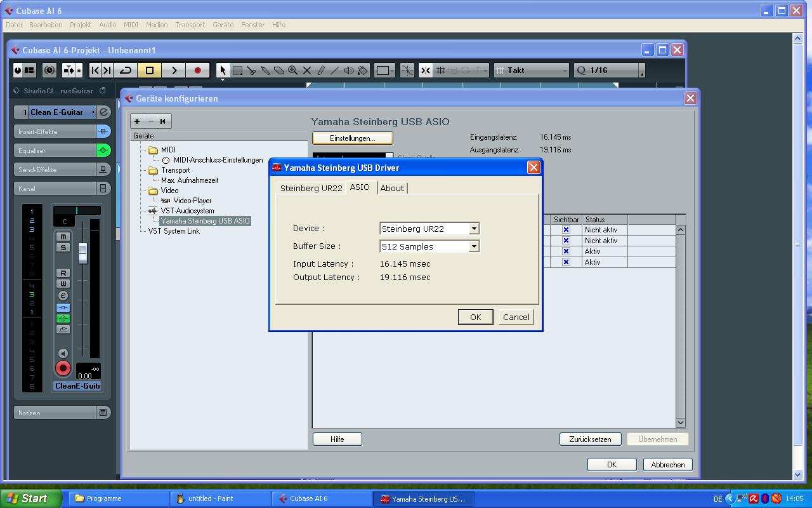Open Edit Channel Settings 'e' beside Clean E-Guitar
Screen dimensions: 812x508
103,112
